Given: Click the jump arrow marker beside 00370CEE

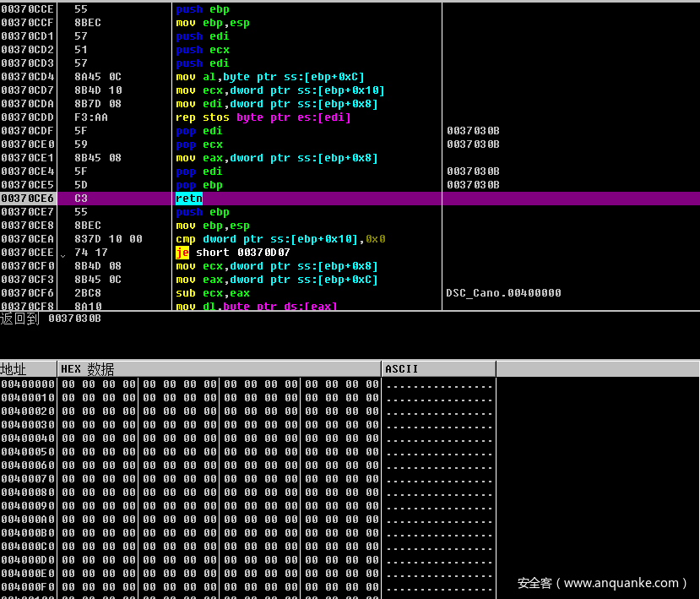Looking at the screenshot, I should tap(61, 253).
